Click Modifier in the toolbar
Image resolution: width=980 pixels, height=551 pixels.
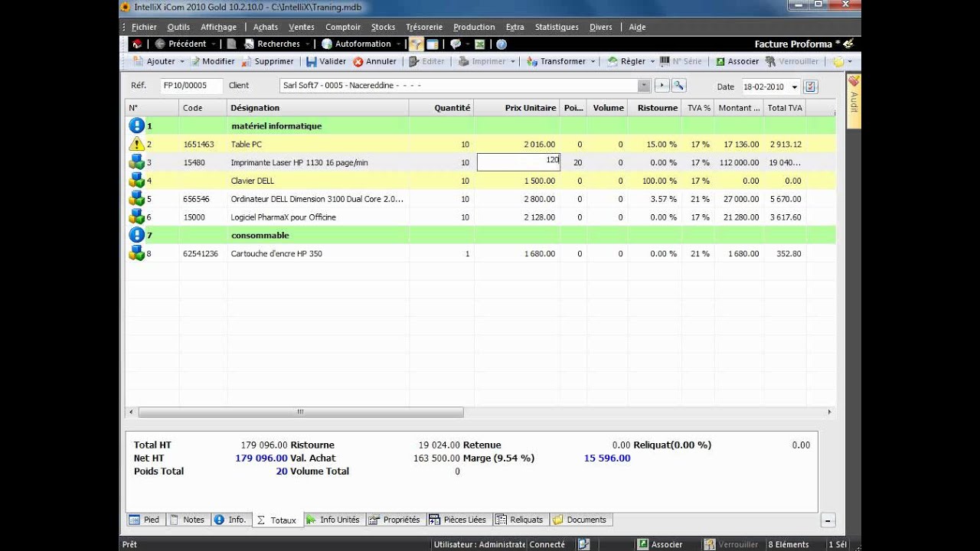pyautogui.click(x=212, y=61)
